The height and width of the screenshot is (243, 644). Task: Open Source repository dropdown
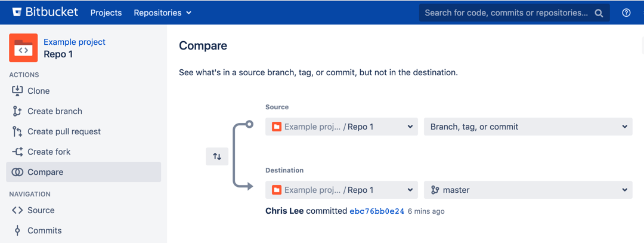[x=341, y=127]
